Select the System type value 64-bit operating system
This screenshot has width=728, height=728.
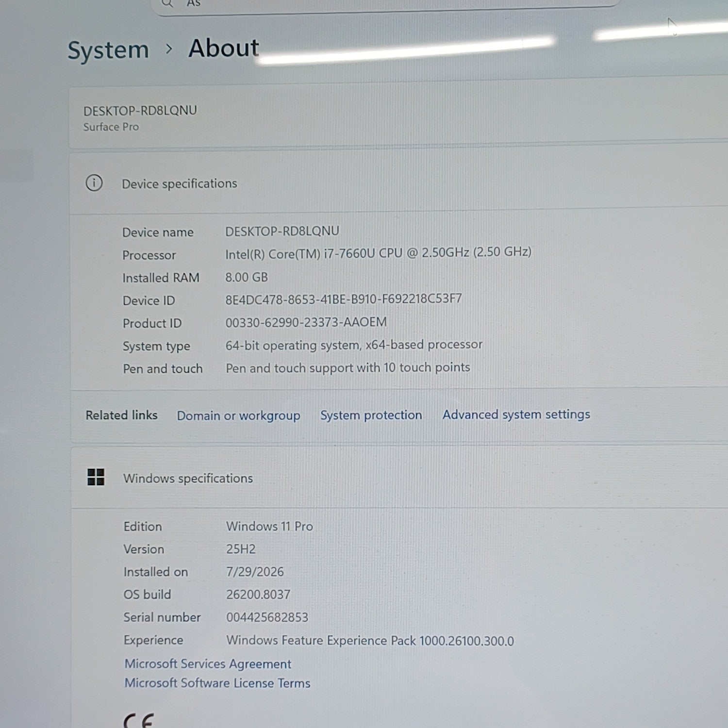(x=354, y=345)
